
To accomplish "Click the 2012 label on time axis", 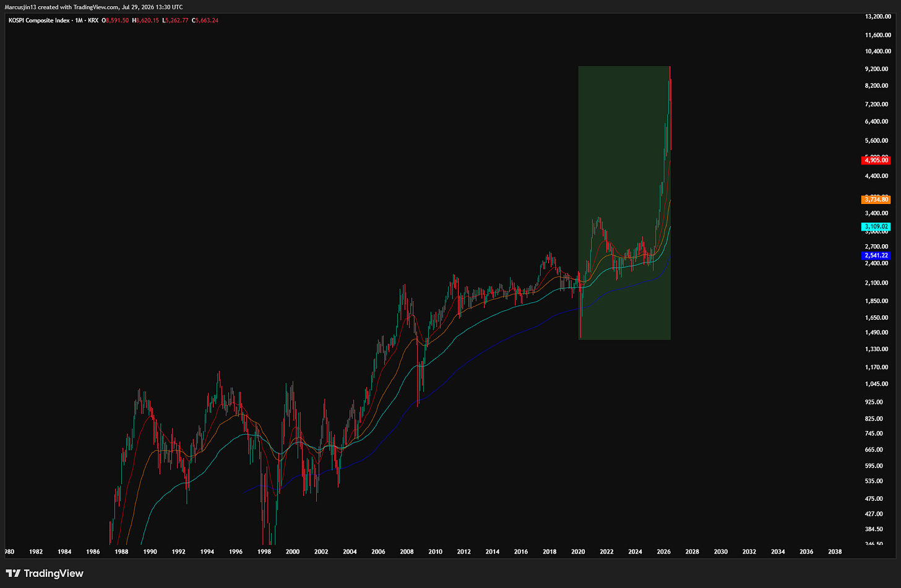I will click(x=464, y=552).
